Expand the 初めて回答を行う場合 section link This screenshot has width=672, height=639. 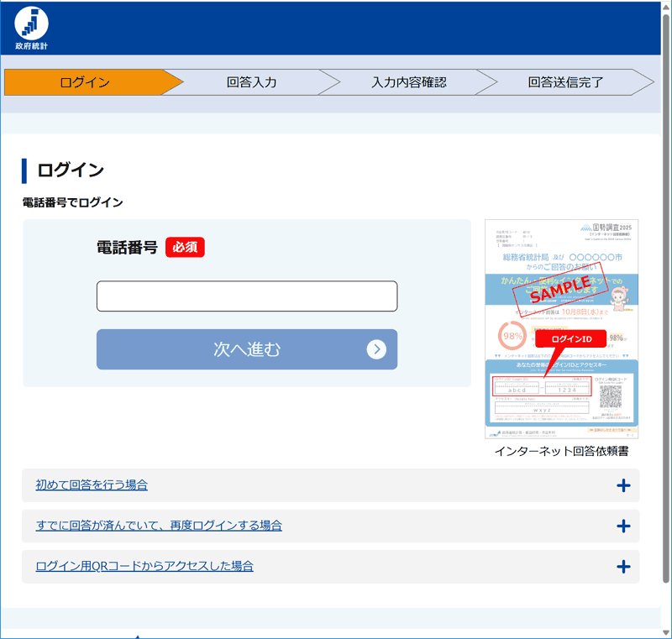point(92,485)
